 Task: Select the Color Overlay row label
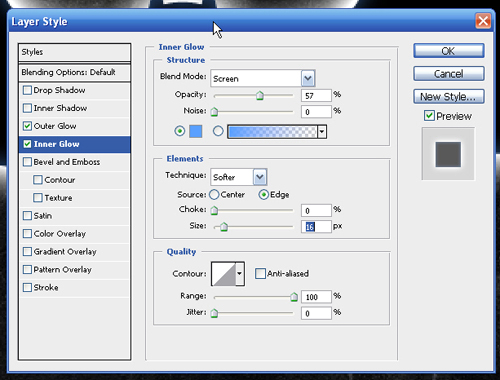tap(60, 234)
